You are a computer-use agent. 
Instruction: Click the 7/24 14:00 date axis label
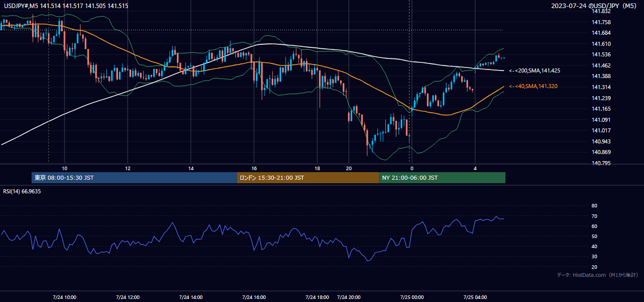tap(190, 297)
